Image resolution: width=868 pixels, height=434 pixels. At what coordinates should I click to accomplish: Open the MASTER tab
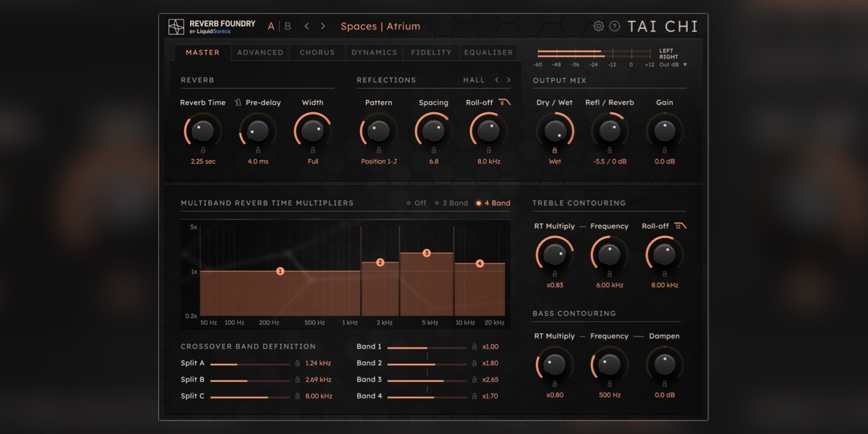pos(203,52)
